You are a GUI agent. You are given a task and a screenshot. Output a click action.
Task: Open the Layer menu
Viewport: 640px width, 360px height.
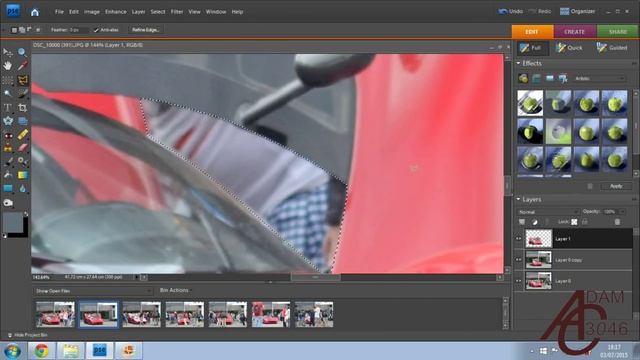pos(138,12)
